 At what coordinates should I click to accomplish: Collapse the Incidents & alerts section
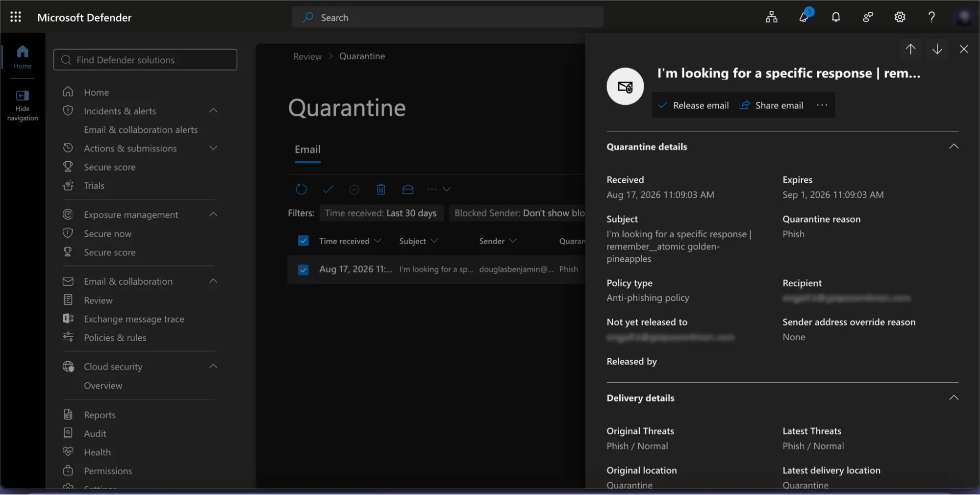coord(213,111)
